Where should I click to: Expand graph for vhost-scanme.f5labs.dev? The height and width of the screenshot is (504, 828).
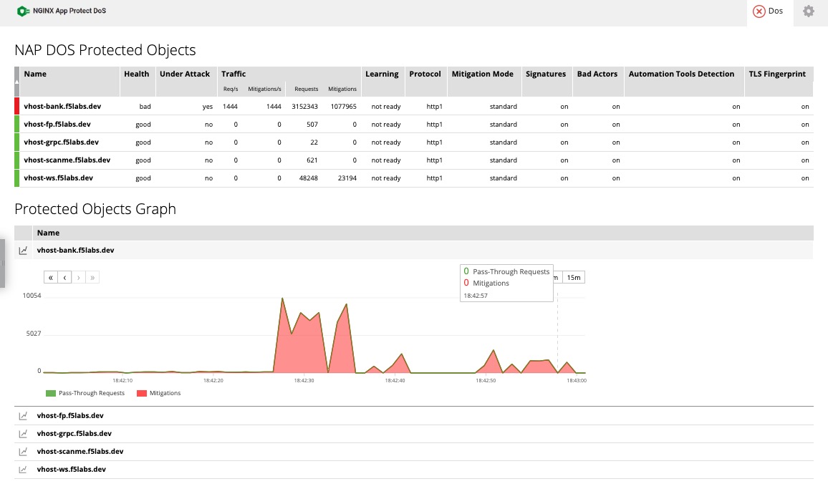pyautogui.click(x=23, y=452)
